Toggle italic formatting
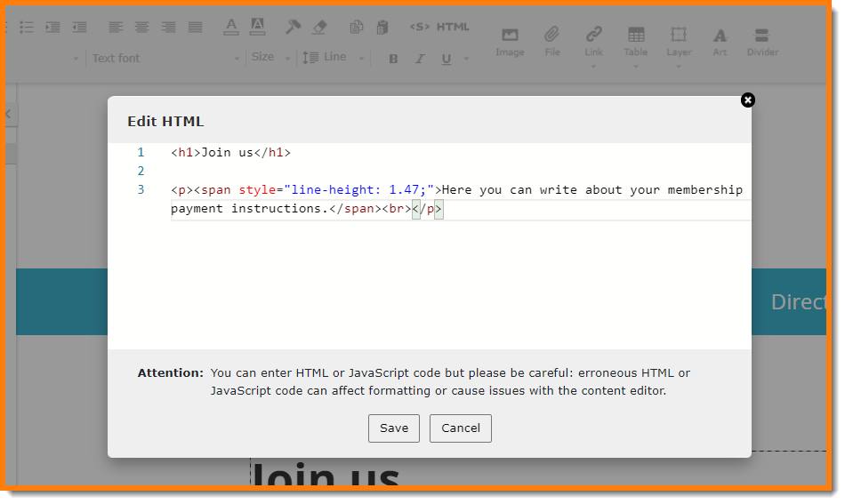Screen dimensions: 845x504 [420, 59]
